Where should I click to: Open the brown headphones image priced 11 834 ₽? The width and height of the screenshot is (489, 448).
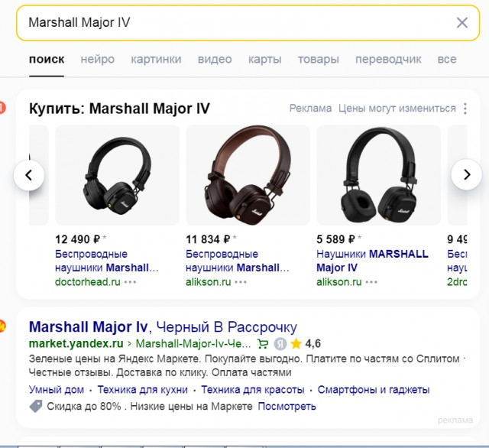[248, 175]
